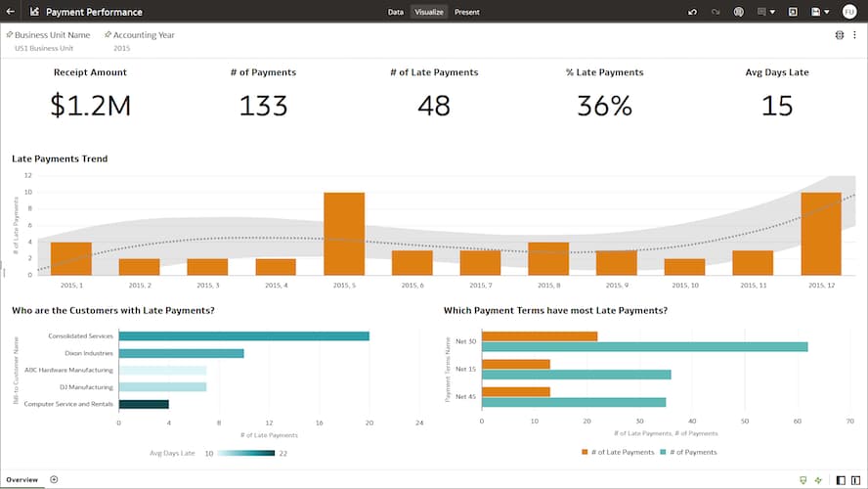Select the Overview canvas tab
This screenshot has height=489, width=868.
[22, 479]
